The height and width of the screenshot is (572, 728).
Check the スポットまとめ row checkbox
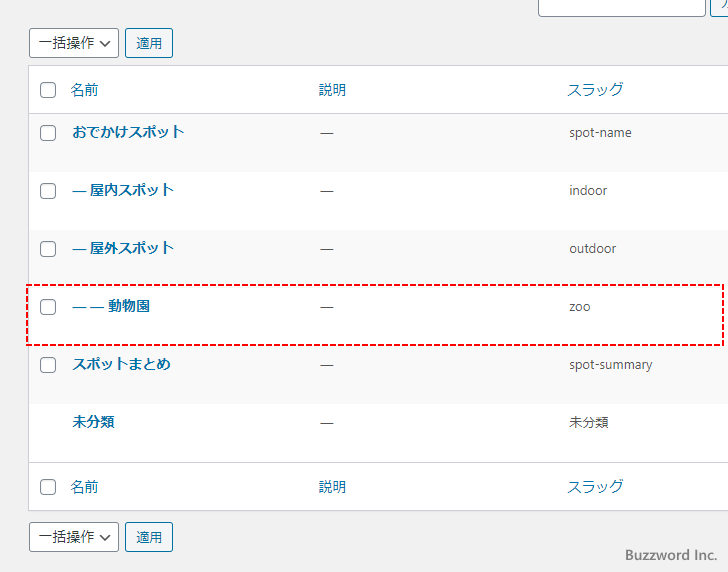click(x=48, y=365)
